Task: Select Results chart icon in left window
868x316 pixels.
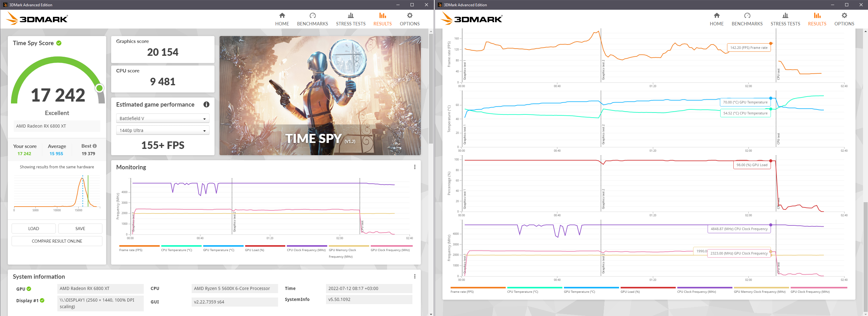Action: pos(382,15)
